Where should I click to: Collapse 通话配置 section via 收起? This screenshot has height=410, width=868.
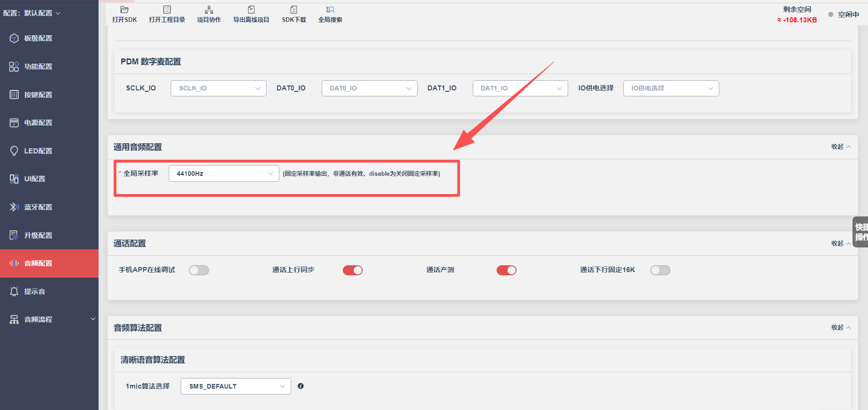(841, 243)
